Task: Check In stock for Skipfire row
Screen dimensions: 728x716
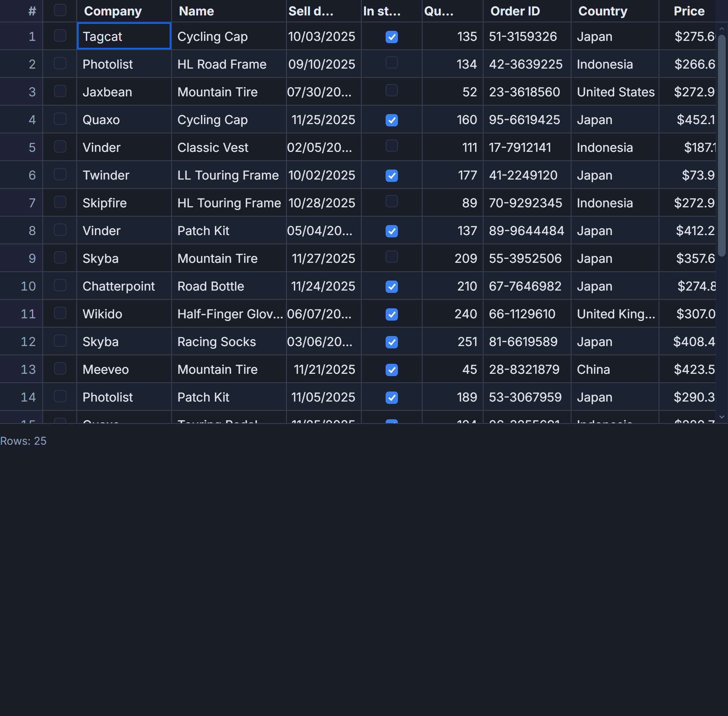Action: (391, 202)
